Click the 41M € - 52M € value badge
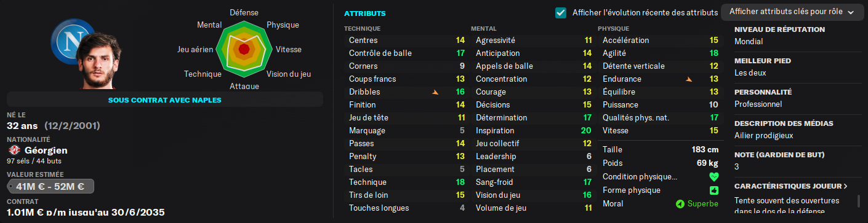The image size is (868, 223). (50, 186)
